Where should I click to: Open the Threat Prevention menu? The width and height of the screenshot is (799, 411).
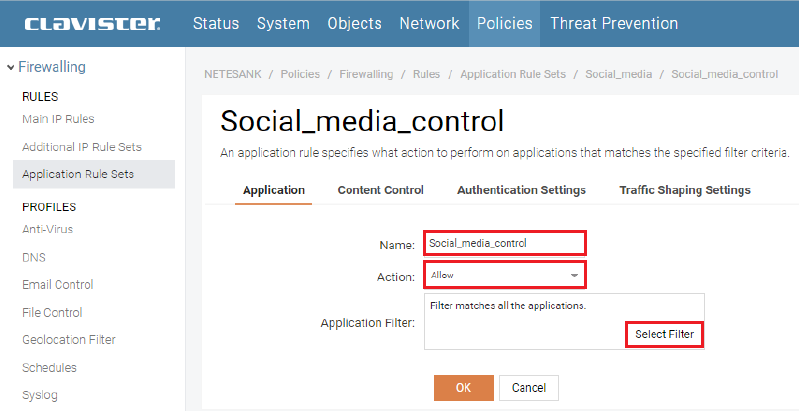tap(613, 23)
